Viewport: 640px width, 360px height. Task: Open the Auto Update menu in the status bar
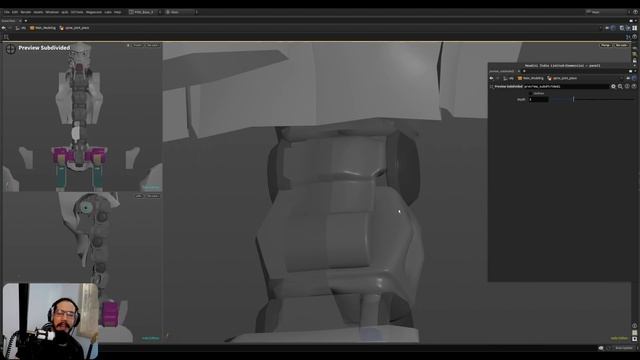(624, 348)
